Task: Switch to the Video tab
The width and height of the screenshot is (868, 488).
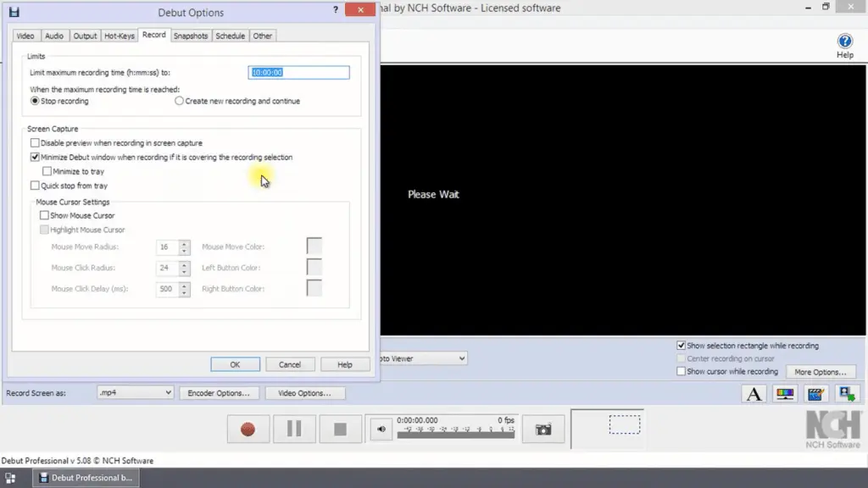Action: [x=25, y=36]
